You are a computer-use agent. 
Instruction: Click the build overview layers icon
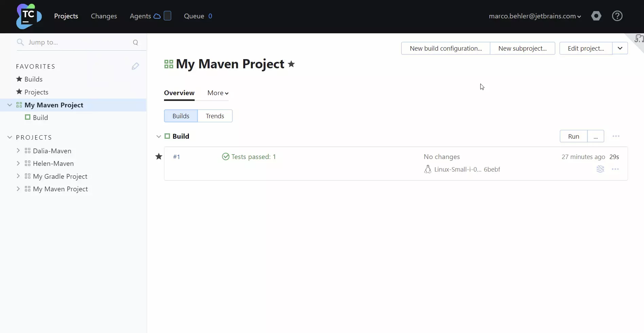(600, 169)
